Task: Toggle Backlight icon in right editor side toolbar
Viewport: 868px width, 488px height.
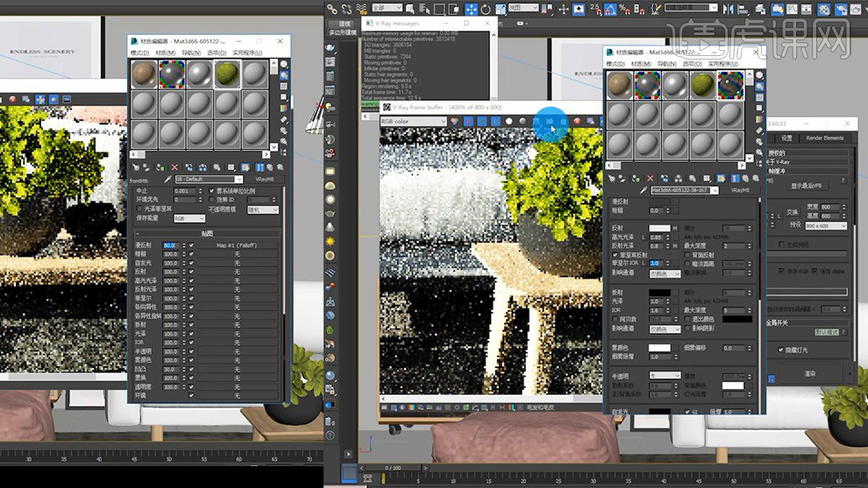Action: pyautogui.click(x=759, y=87)
